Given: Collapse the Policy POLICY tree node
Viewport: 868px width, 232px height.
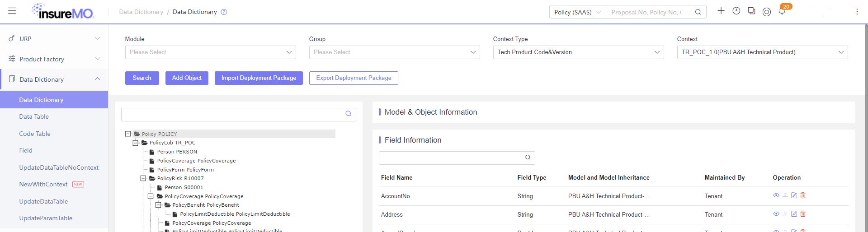Looking at the screenshot, I should (128, 134).
